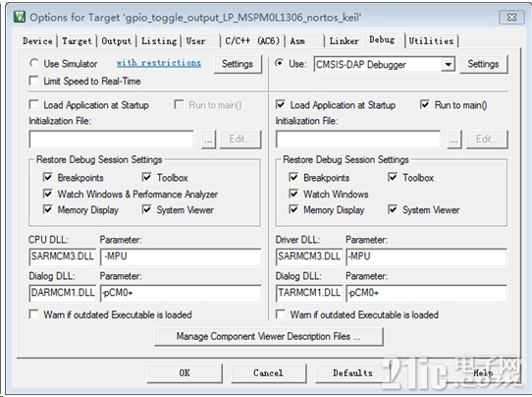Uncheck debugger System Viewer restore option
The height and width of the screenshot is (397, 532).
click(x=393, y=209)
